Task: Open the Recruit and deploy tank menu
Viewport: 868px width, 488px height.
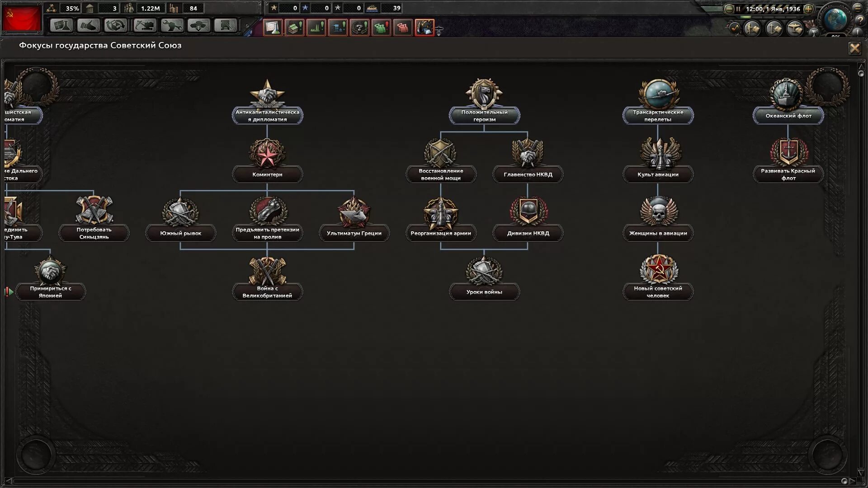Action: click(x=199, y=25)
